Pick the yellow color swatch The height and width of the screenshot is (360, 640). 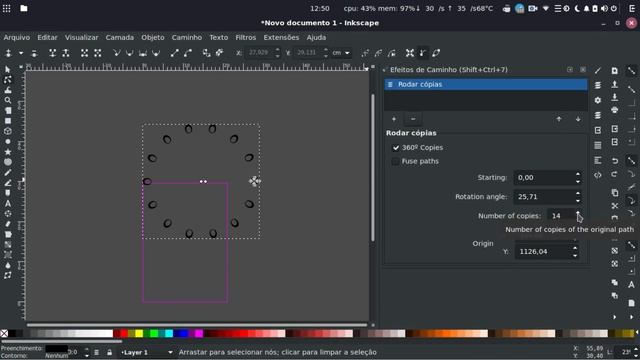[139, 334]
